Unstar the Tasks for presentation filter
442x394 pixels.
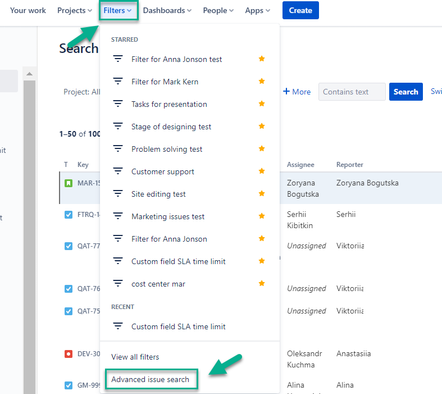(x=262, y=103)
